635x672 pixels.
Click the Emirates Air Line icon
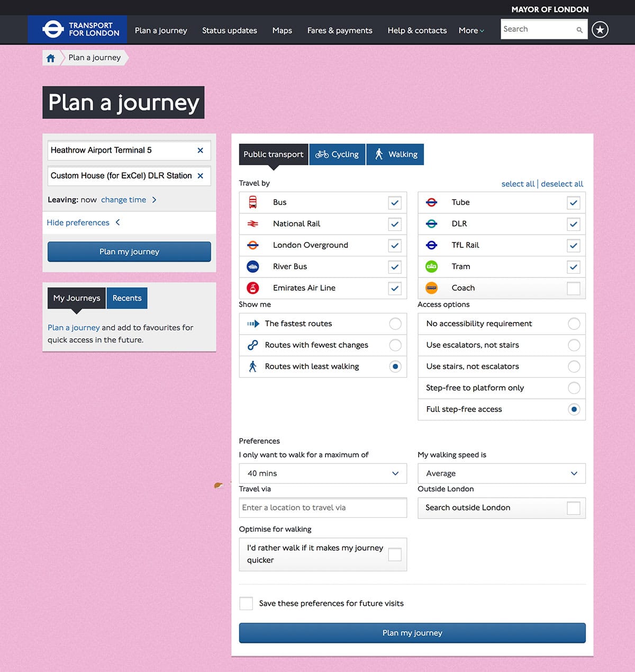pos(253,288)
